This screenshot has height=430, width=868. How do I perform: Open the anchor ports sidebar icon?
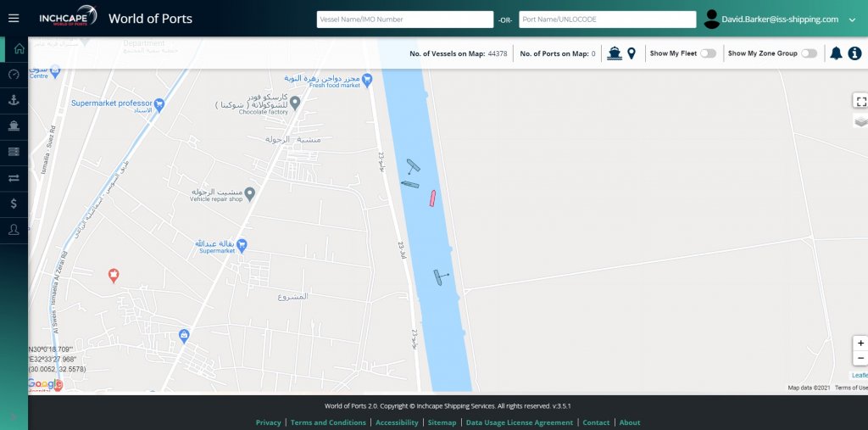[x=14, y=100]
